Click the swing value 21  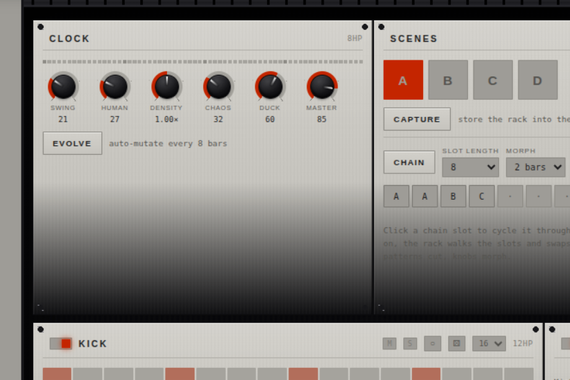[63, 119]
